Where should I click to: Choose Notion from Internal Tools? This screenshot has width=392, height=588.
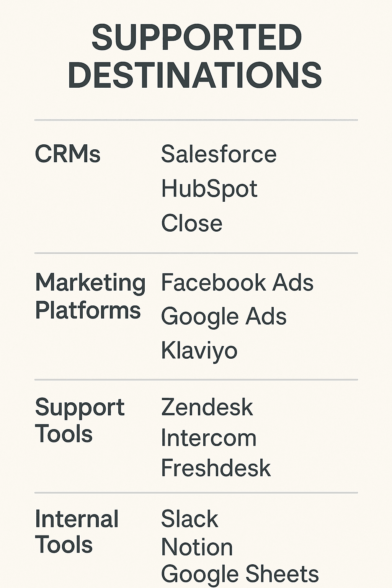[x=197, y=547]
